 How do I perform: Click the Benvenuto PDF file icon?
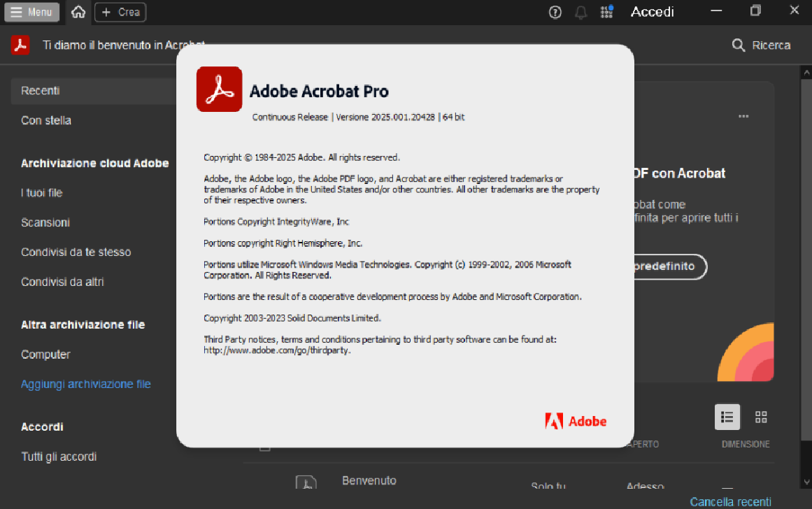[x=306, y=482]
